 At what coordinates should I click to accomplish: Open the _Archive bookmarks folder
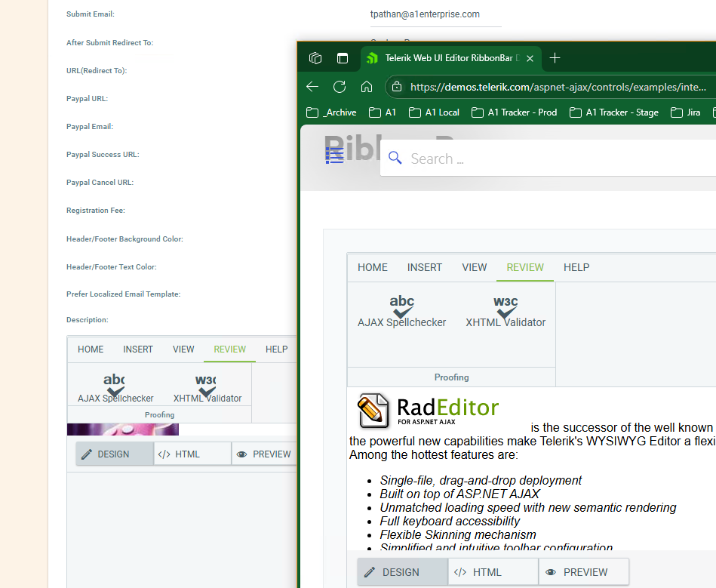point(331,112)
